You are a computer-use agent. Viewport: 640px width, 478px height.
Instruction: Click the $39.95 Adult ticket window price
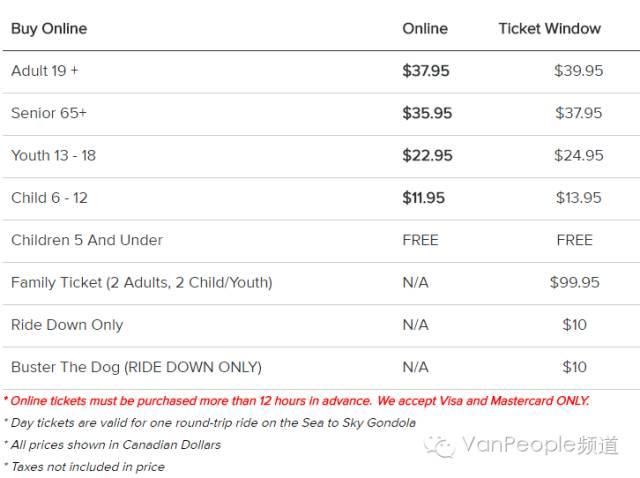pos(578,71)
